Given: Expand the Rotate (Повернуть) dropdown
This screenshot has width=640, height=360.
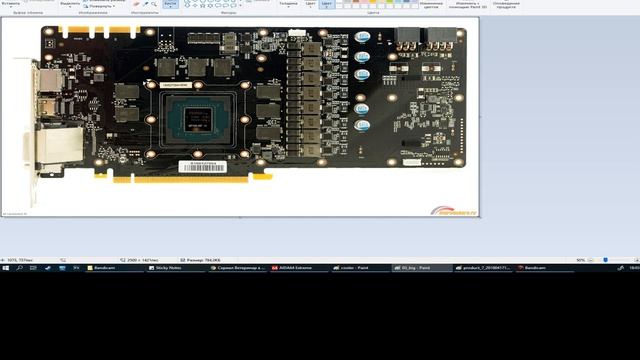Looking at the screenshot, I should coord(99,6).
